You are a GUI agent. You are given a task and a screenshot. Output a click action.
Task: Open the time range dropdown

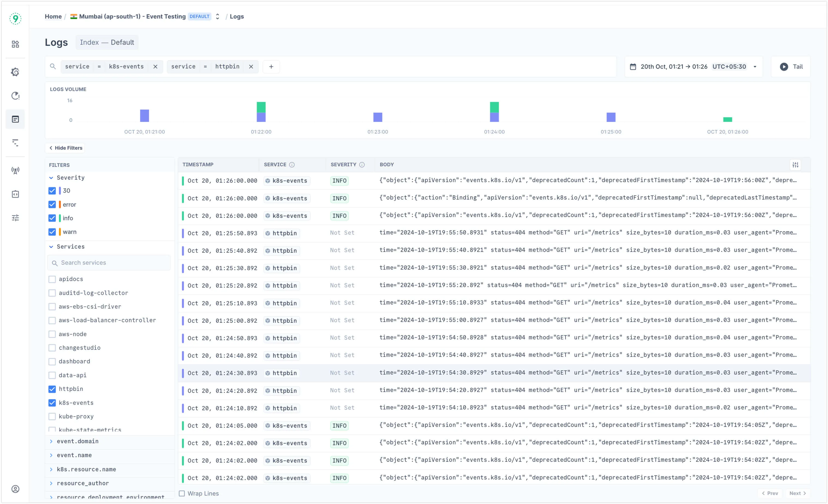pyautogui.click(x=693, y=67)
